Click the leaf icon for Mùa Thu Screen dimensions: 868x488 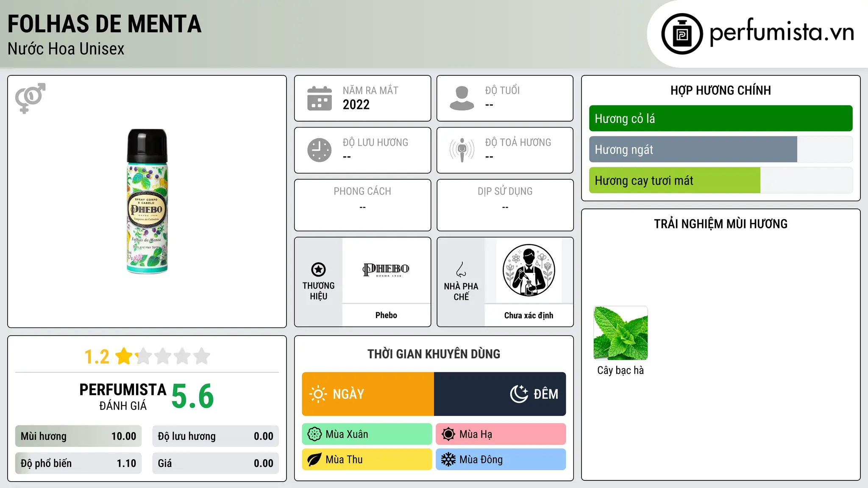[314, 460]
